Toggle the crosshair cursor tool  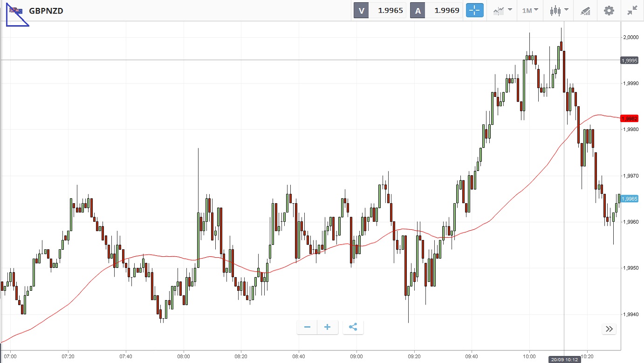pos(475,10)
